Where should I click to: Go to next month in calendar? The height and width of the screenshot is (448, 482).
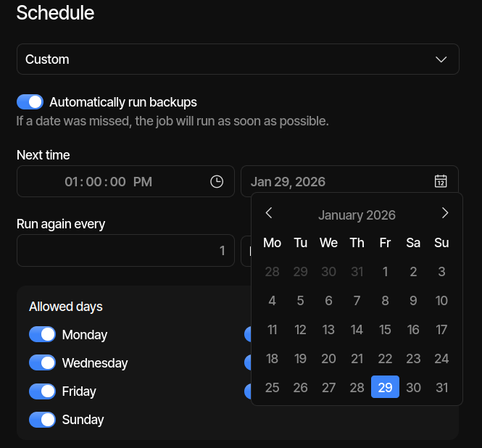(445, 213)
